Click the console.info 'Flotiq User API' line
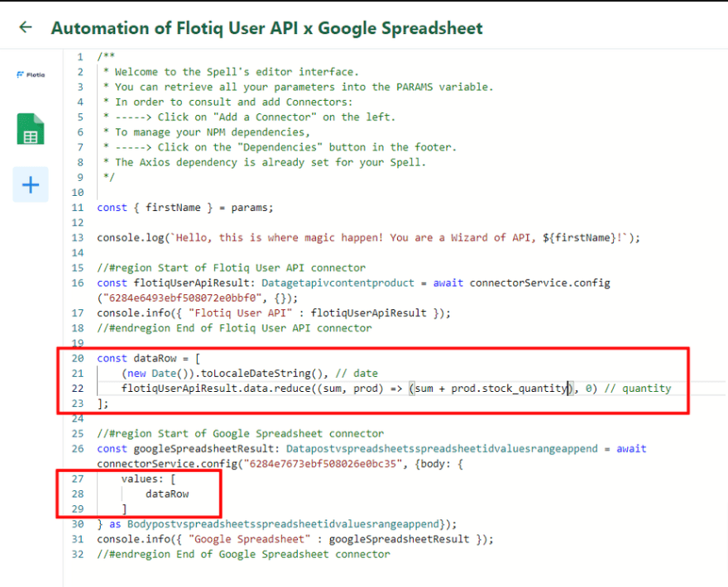The image size is (728, 587). [x=274, y=313]
